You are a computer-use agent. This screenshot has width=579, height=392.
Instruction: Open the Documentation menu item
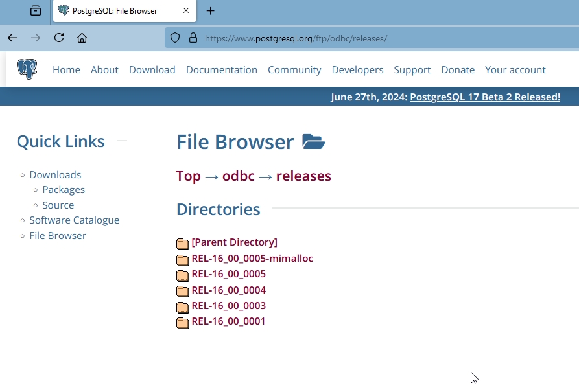click(221, 70)
